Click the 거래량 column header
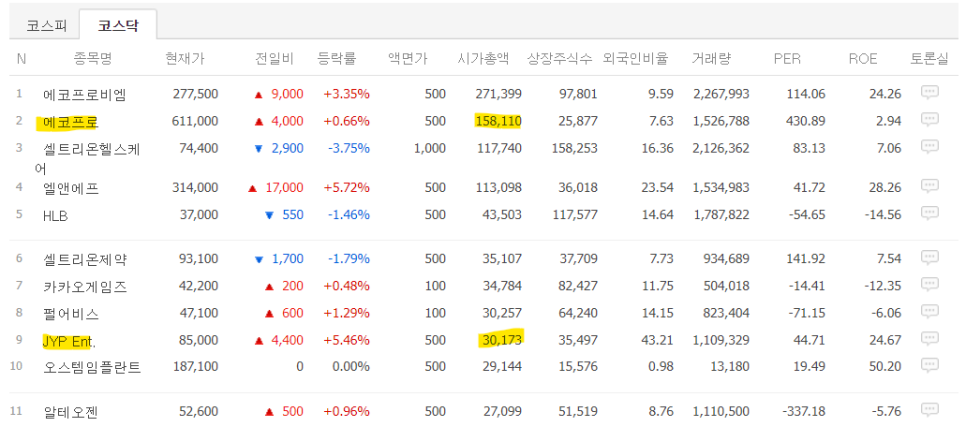Screen dimensions: 966x427 click(x=712, y=59)
